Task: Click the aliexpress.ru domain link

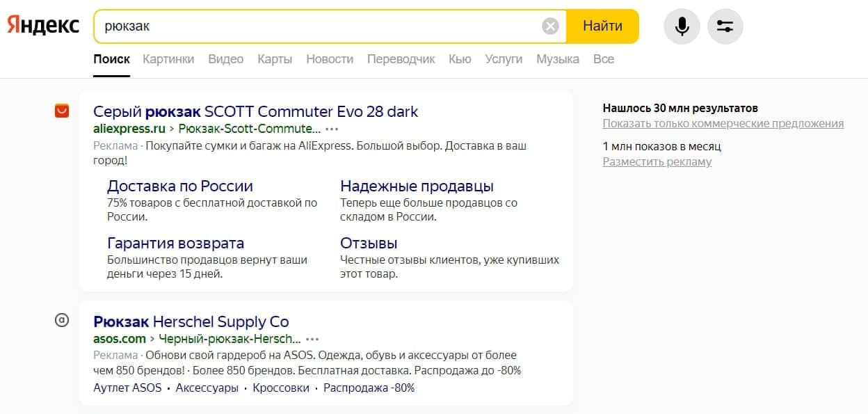Action: (129, 129)
